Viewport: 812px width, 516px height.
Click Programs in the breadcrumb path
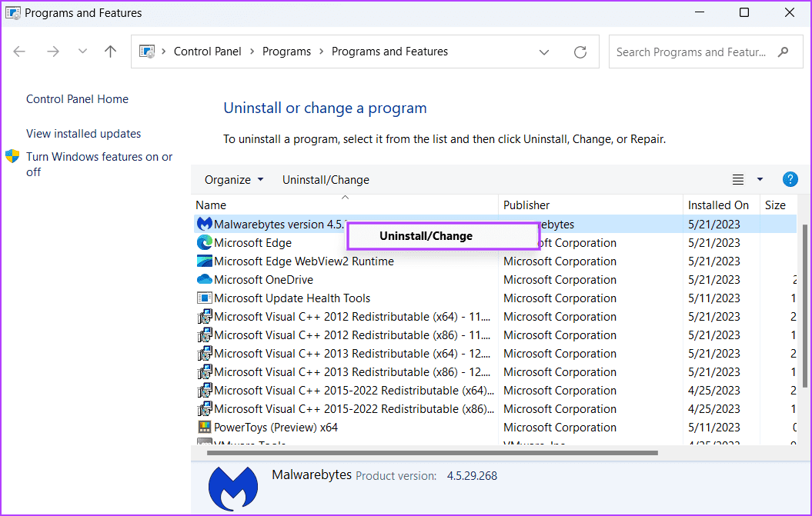pyautogui.click(x=286, y=52)
